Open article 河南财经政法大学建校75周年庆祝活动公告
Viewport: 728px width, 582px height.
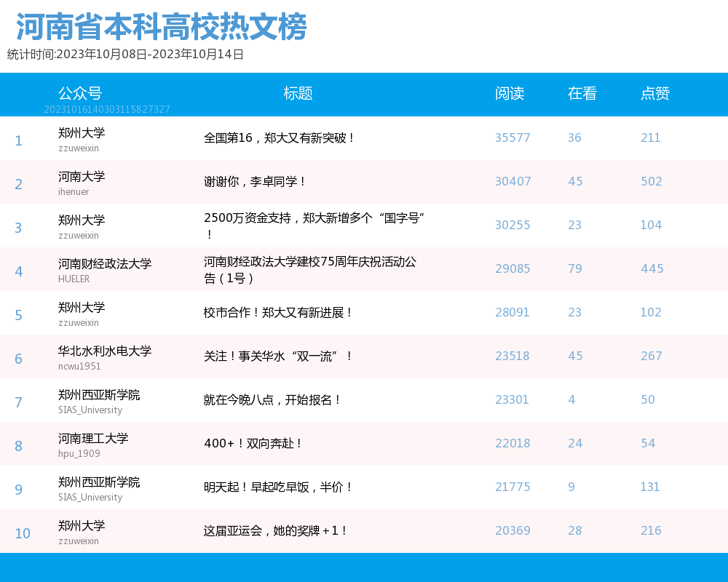[x=309, y=270]
